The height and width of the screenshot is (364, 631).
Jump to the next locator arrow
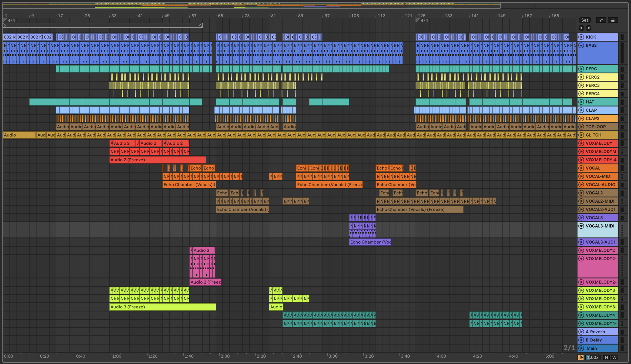589,28
